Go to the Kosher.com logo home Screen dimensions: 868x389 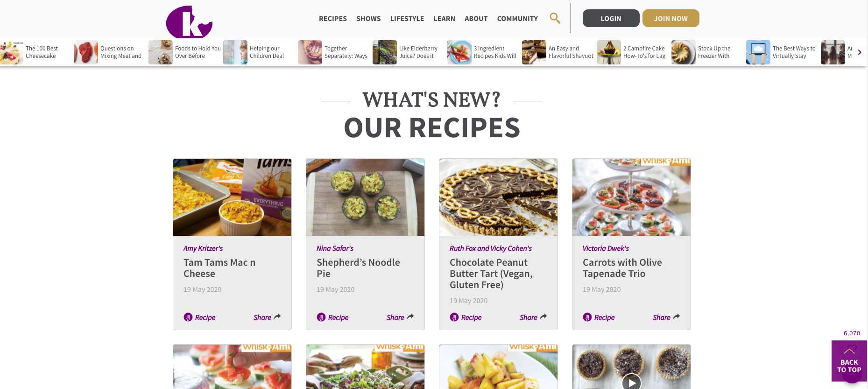coord(189,22)
